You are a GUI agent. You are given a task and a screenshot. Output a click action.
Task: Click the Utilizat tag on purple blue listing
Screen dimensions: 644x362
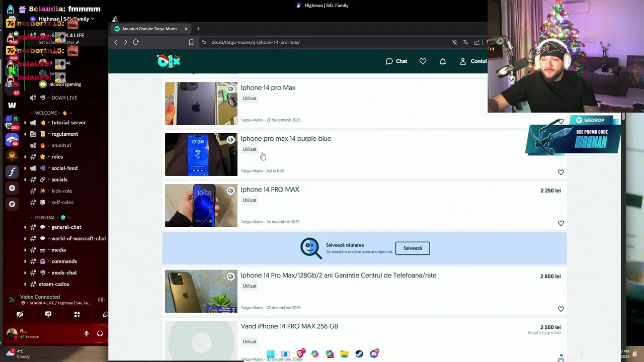click(250, 149)
